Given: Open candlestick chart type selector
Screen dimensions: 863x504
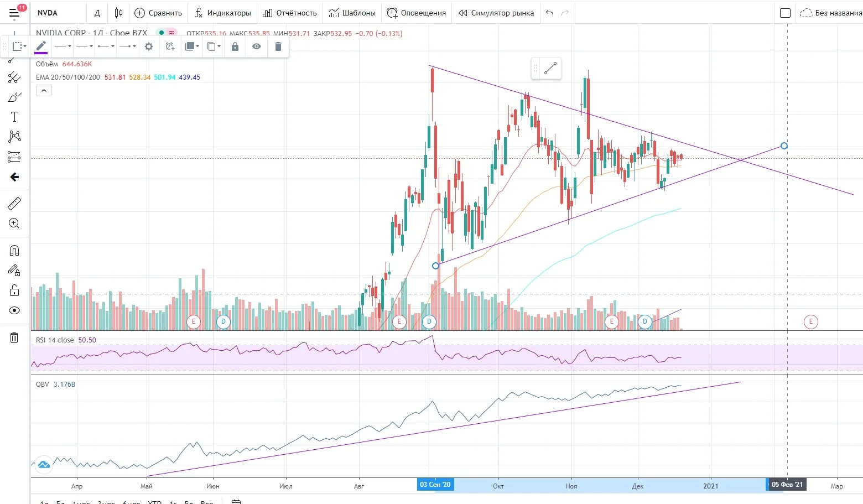Looking at the screenshot, I should point(118,13).
